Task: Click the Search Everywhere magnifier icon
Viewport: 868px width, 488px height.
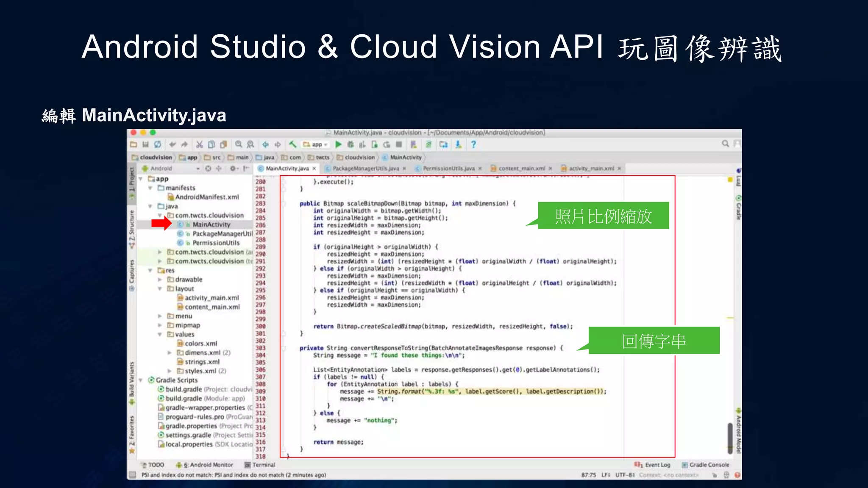Action: pyautogui.click(x=725, y=144)
